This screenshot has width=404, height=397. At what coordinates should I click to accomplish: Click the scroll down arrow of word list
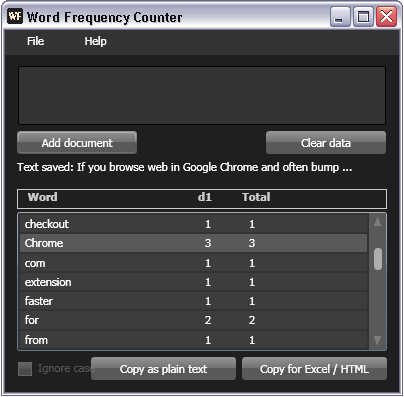pyautogui.click(x=377, y=340)
